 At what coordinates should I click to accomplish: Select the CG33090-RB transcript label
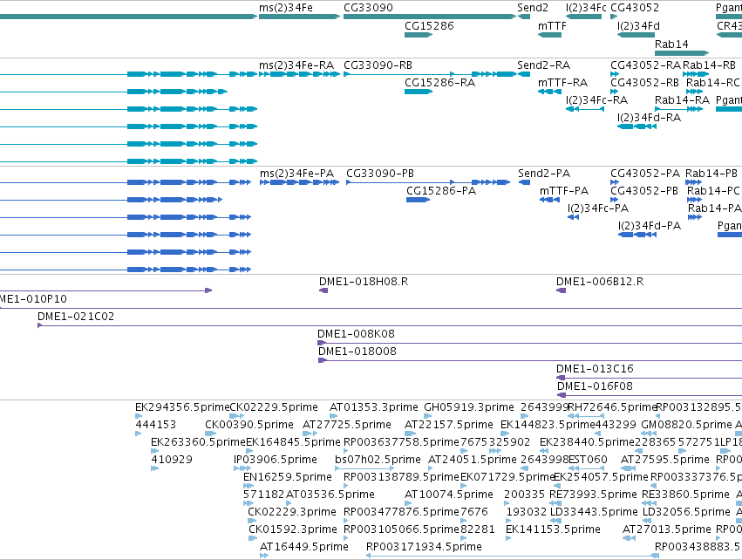[x=378, y=65]
